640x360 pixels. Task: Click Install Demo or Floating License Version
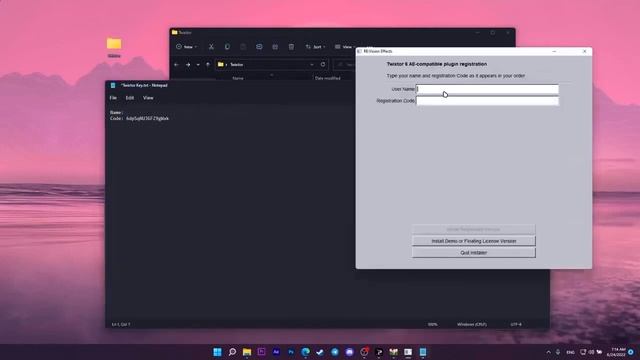click(473, 241)
